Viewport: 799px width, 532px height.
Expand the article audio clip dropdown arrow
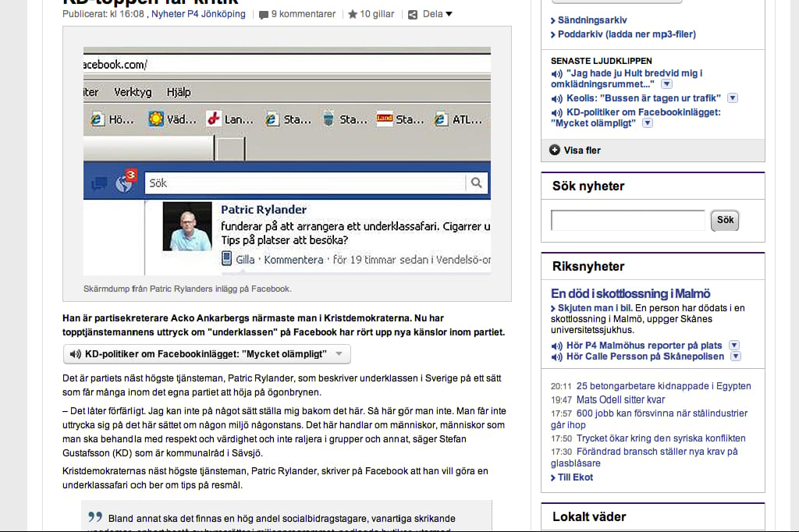pyautogui.click(x=339, y=353)
